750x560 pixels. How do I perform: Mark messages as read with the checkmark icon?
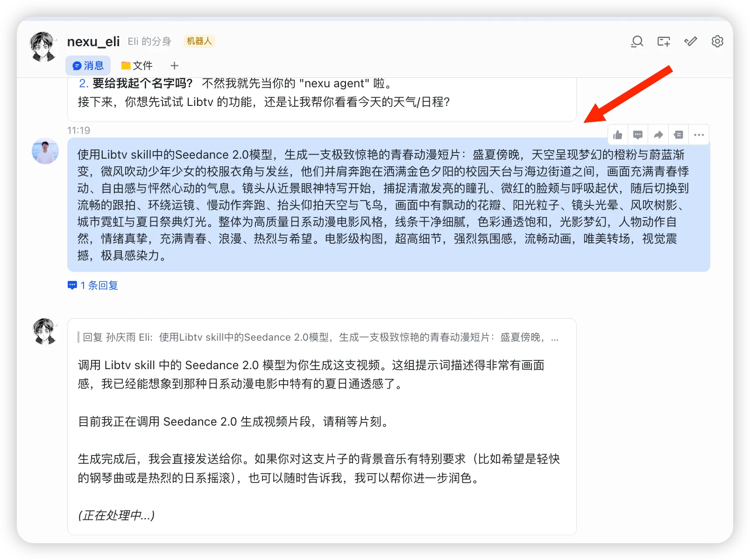690,42
